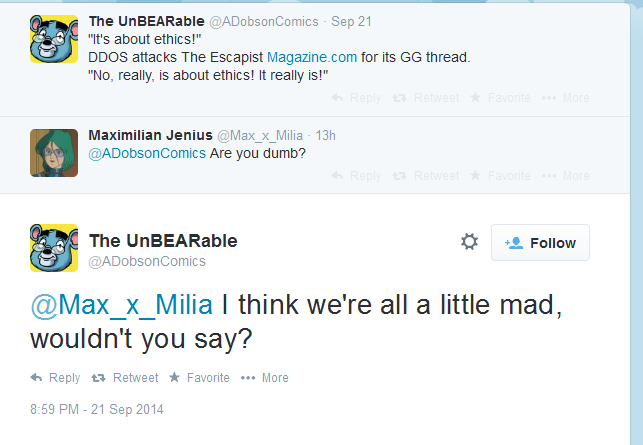Open the 8:59 PM - 21 Sep 2014 timestamp
Screen dimensions: 643x445
click(97, 409)
